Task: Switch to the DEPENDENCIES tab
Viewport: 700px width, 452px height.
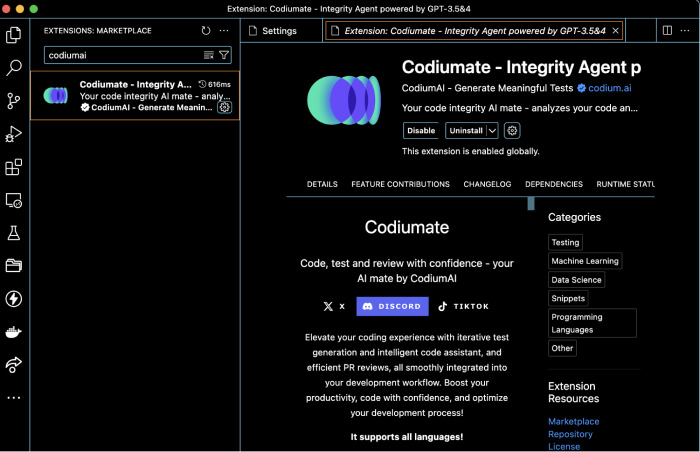Action: 554,184
